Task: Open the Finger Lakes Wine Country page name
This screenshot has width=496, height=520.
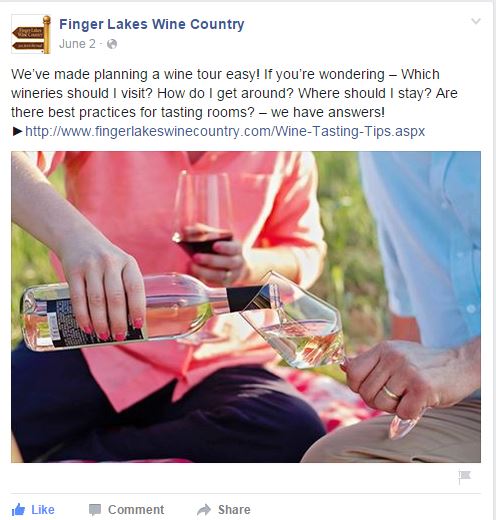Action: click(x=152, y=24)
